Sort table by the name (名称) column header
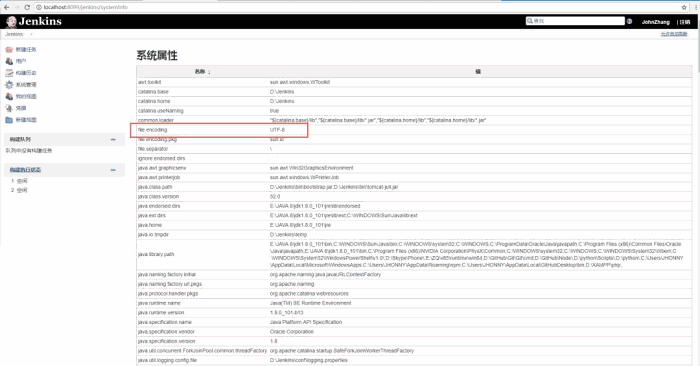 (x=202, y=71)
